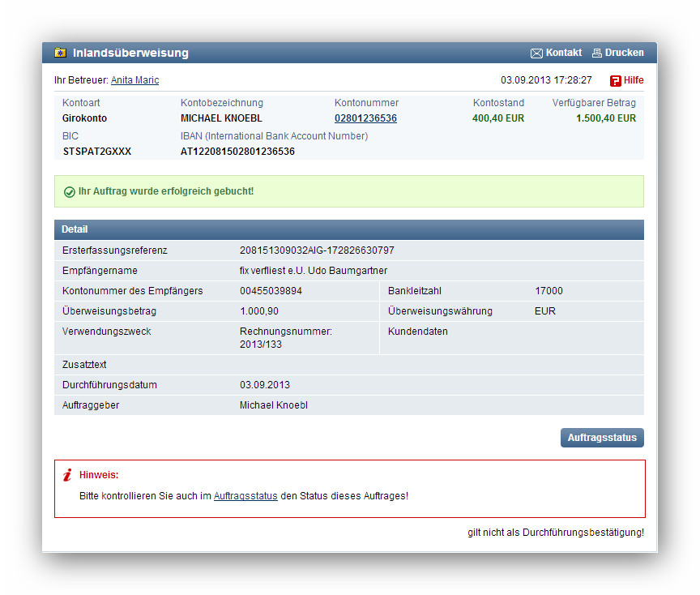
Task: Open account number 02801236536 link
Action: pyautogui.click(x=365, y=118)
